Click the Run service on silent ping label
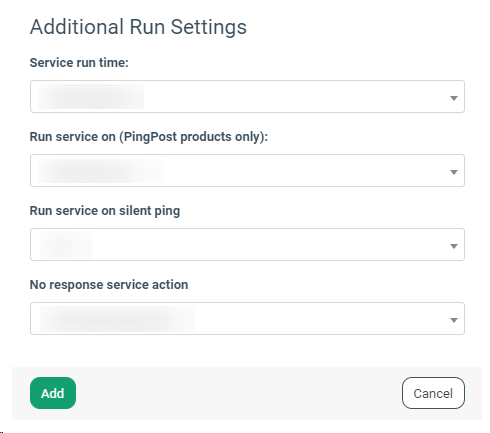The image size is (490, 433). [x=105, y=211]
